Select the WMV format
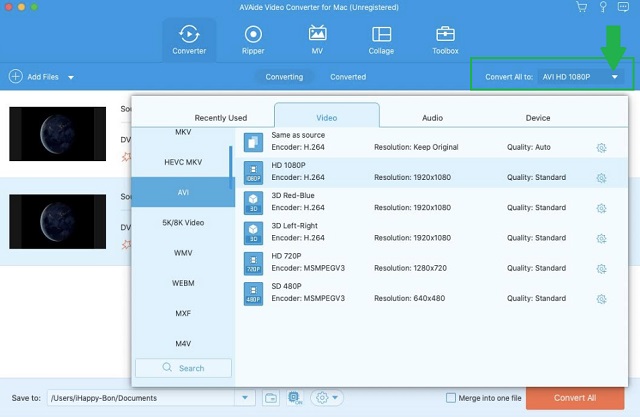Image resolution: width=640 pixels, height=417 pixels. 183,253
